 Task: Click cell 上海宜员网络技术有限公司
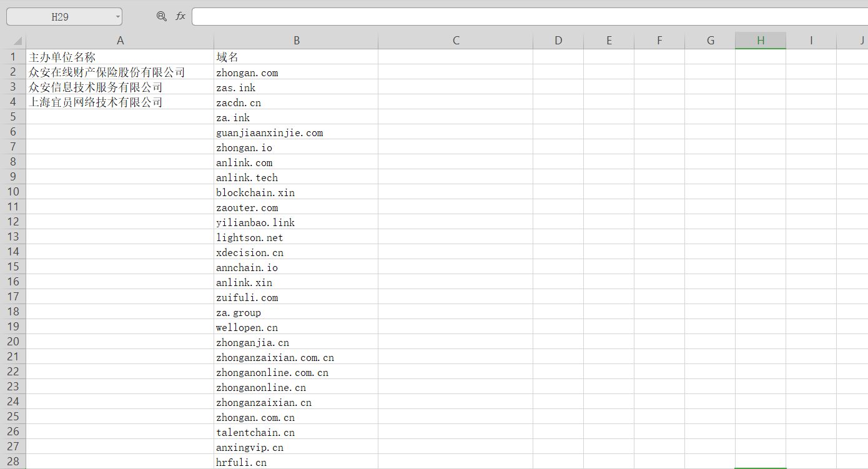(x=120, y=102)
